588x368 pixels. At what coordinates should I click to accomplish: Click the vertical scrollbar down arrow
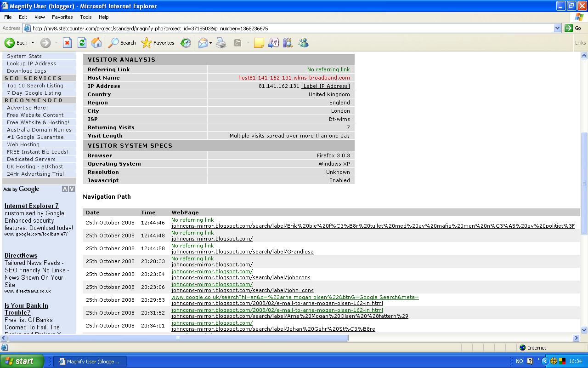click(x=584, y=330)
